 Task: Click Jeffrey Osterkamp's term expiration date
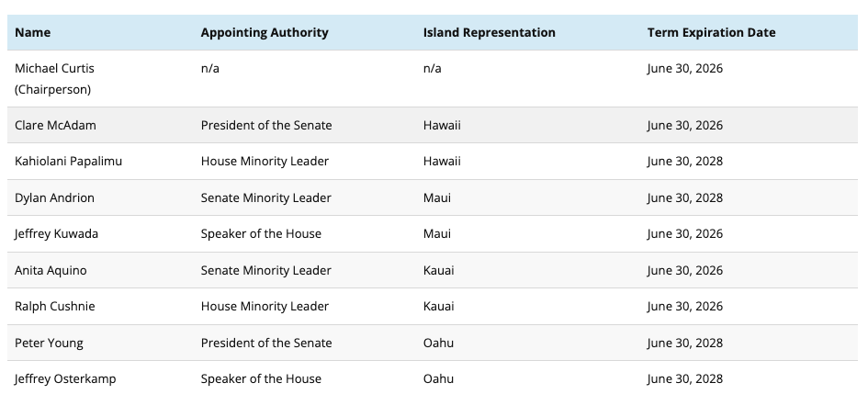click(684, 378)
